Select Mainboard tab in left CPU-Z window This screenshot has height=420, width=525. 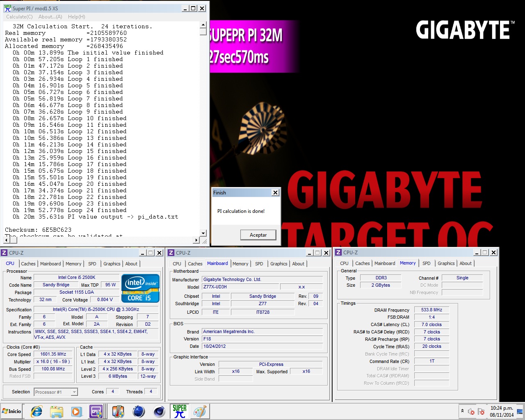[x=50, y=264]
